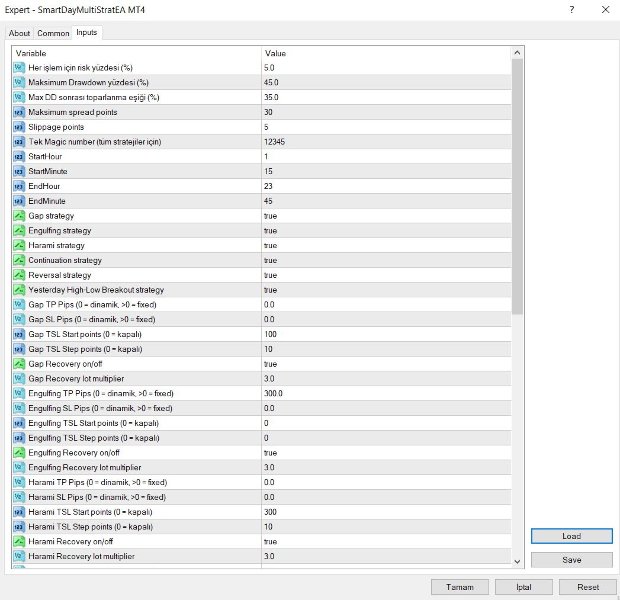
Task: Confirm with the Tamam button
Action: pyautogui.click(x=459, y=587)
